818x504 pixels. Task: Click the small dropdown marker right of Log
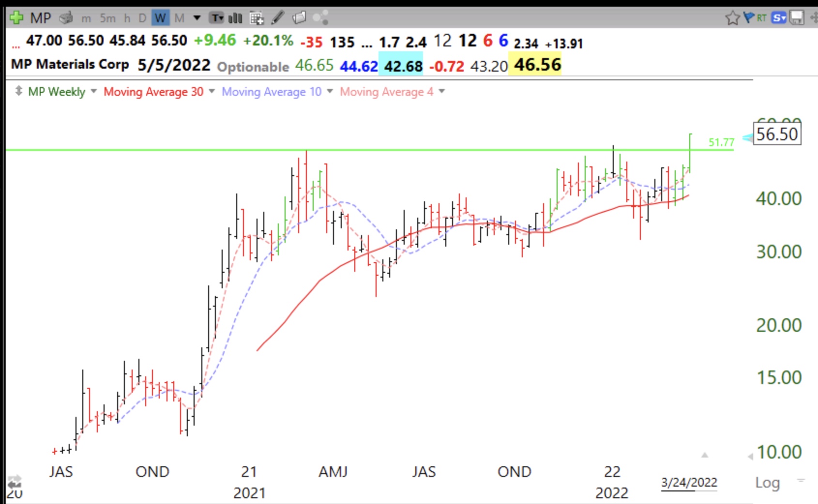tap(801, 480)
